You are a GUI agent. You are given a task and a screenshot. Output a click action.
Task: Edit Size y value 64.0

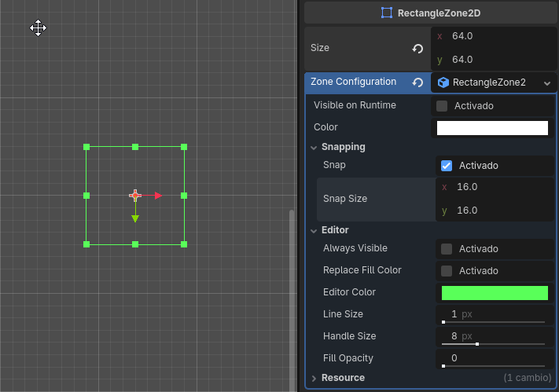[x=494, y=60]
